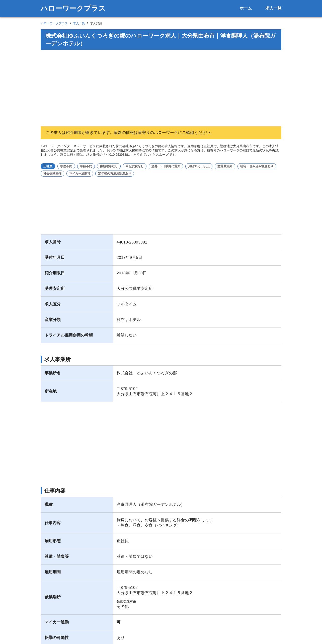Click the ハローワークプラス site logo
This screenshot has height=644, width=322.
coord(73,8)
